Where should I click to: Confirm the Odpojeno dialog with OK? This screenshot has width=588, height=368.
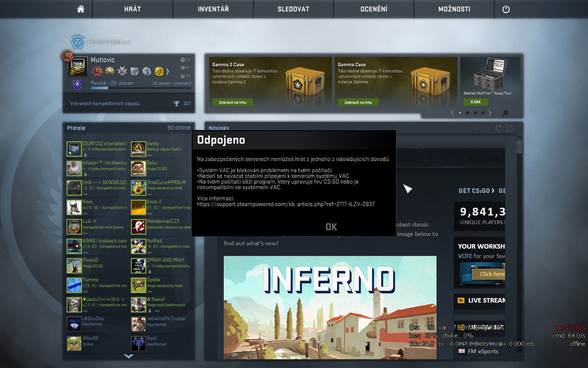[331, 227]
